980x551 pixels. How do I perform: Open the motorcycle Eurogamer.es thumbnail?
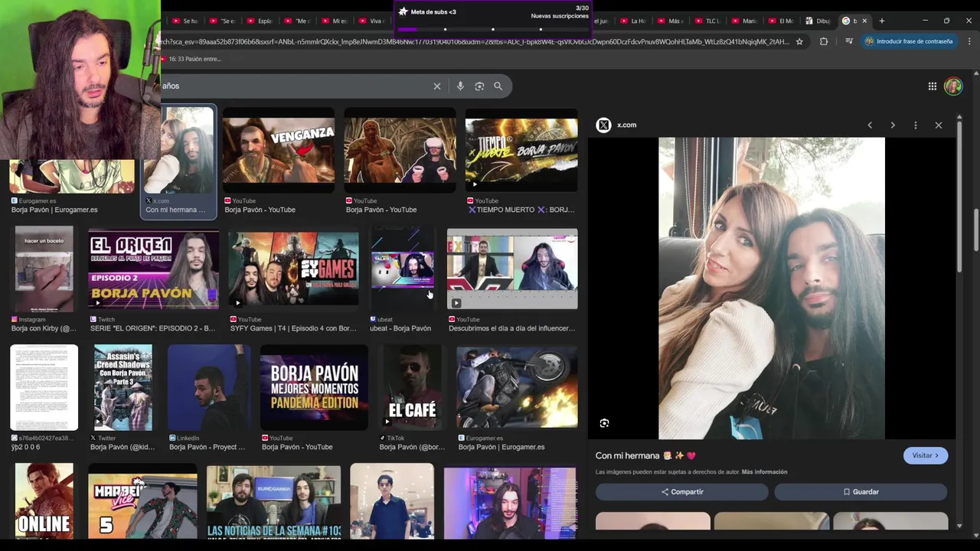point(517,388)
